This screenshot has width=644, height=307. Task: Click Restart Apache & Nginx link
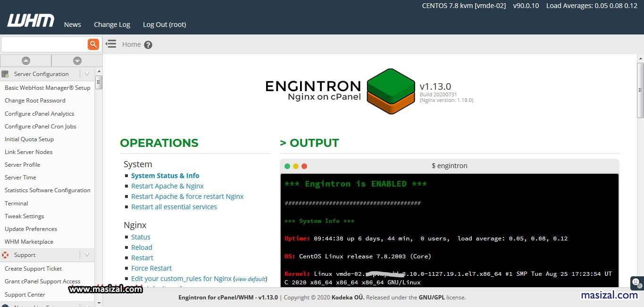(167, 186)
